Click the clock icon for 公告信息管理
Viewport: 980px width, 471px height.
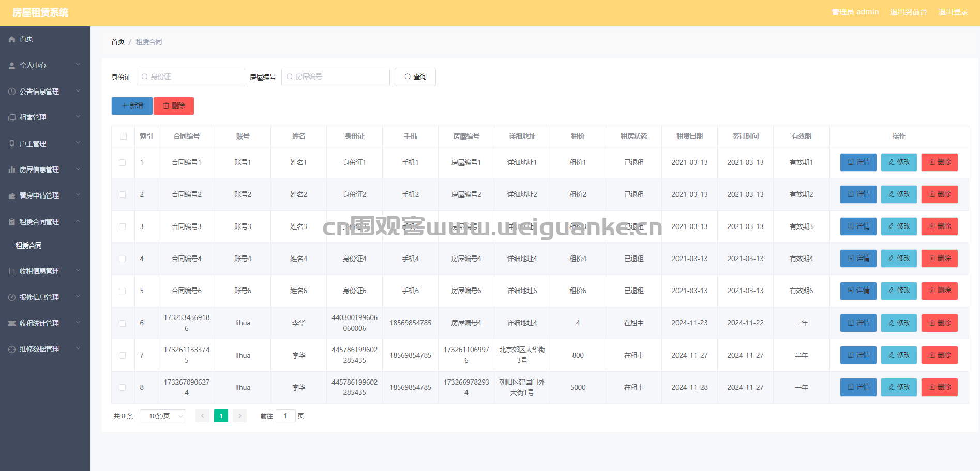coord(12,92)
